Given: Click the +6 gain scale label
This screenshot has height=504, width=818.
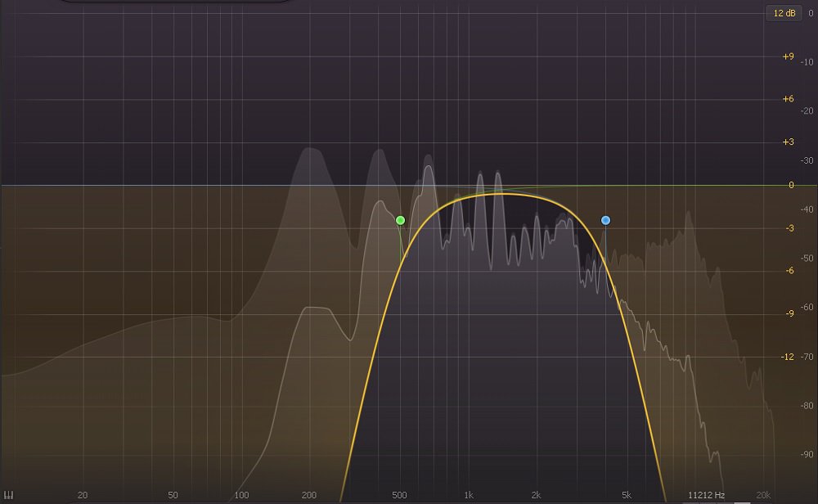Looking at the screenshot, I should click(788, 99).
